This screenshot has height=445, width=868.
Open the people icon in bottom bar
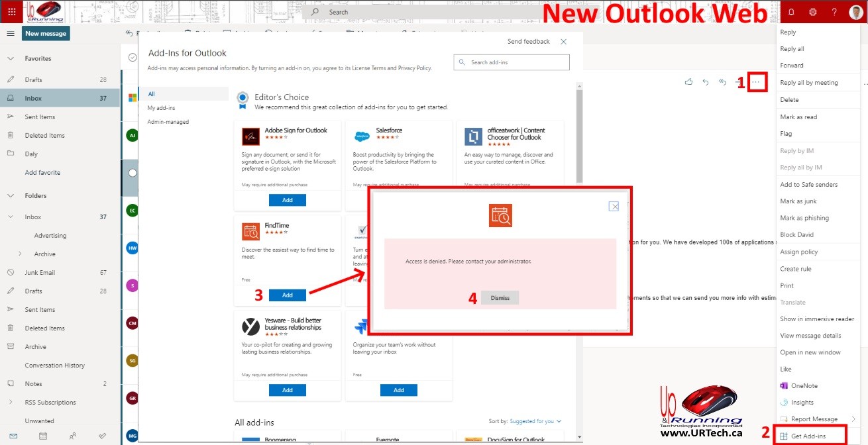tap(72, 436)
